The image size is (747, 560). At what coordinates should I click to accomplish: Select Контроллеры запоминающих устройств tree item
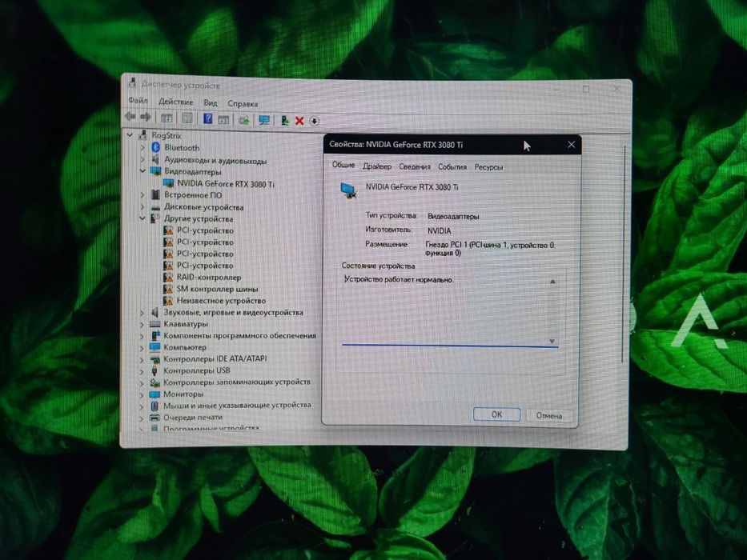click(237, 382)
